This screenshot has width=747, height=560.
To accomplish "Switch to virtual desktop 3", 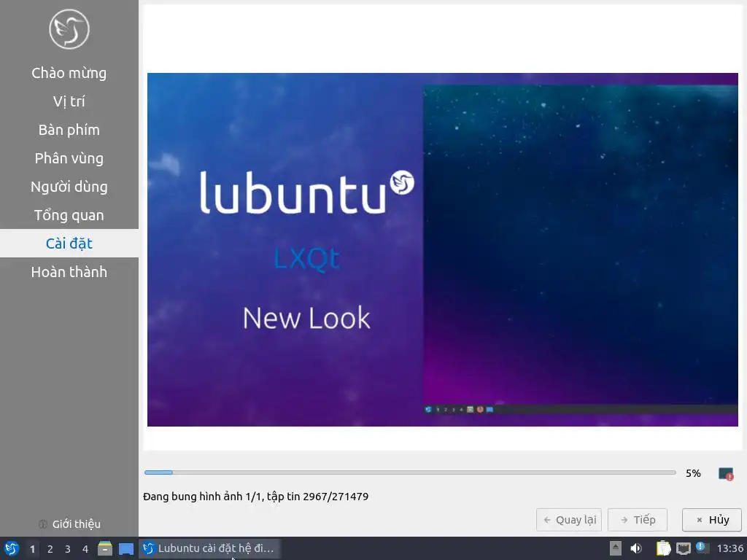I will 68,549.
